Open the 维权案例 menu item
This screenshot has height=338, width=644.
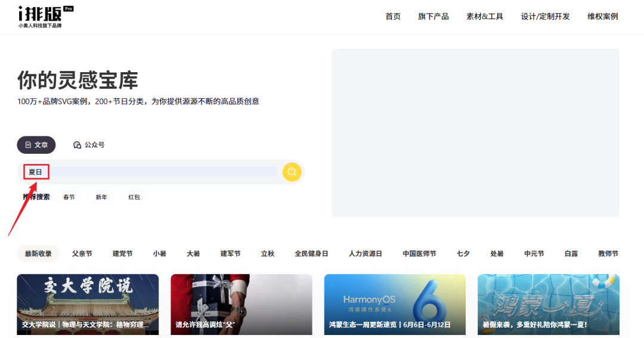pos(602,17)
